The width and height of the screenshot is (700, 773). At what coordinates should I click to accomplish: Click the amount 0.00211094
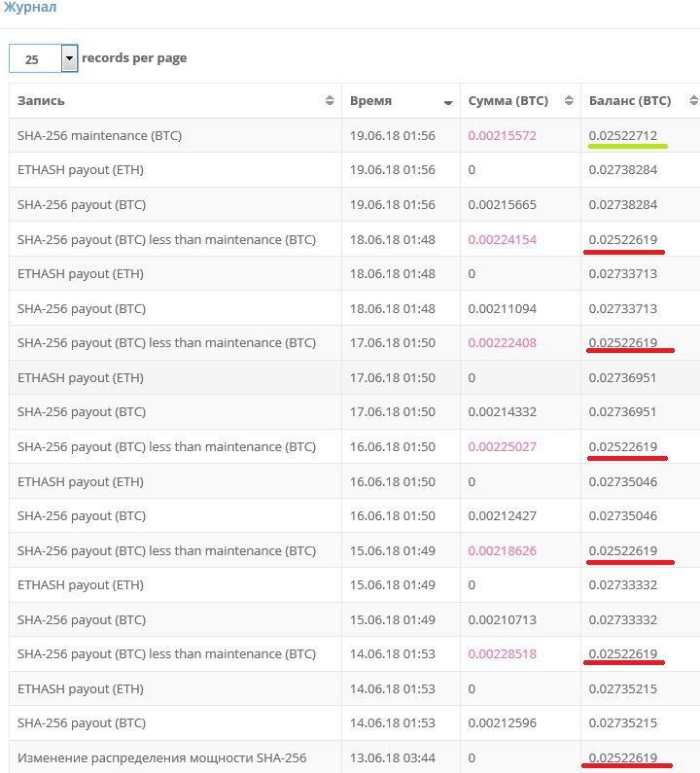click(503, 308)
